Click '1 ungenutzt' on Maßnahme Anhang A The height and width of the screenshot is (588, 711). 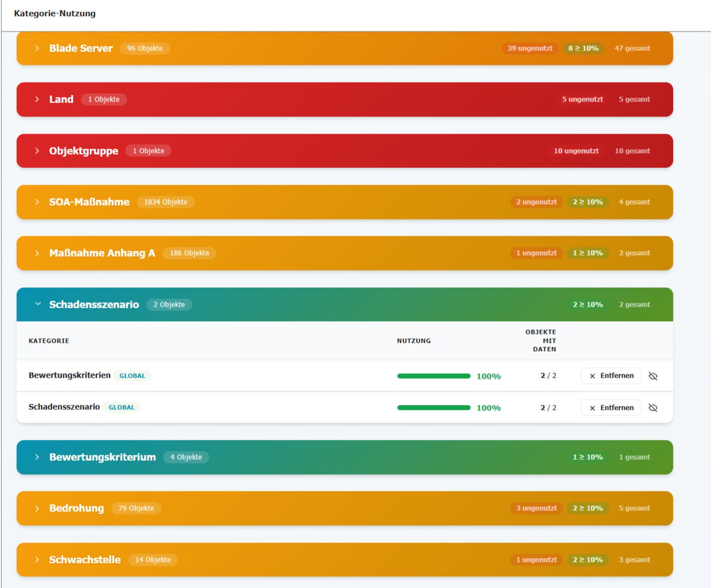(x=536, y=253)
